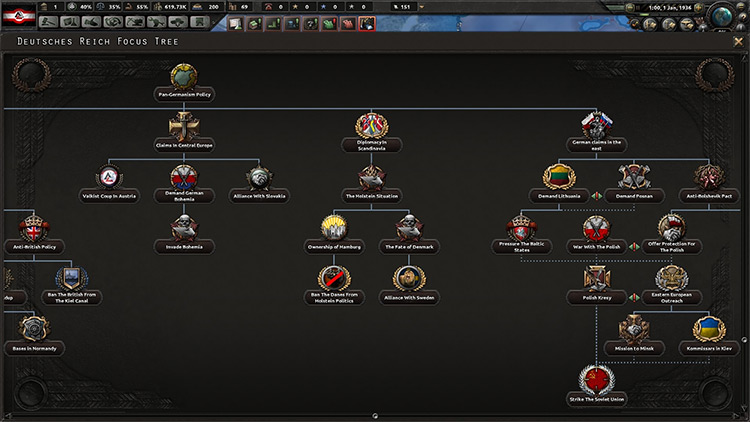This screenshot has width=750, height=422.
Task: Click the green hand alert icon
Action: pos(330,23)
